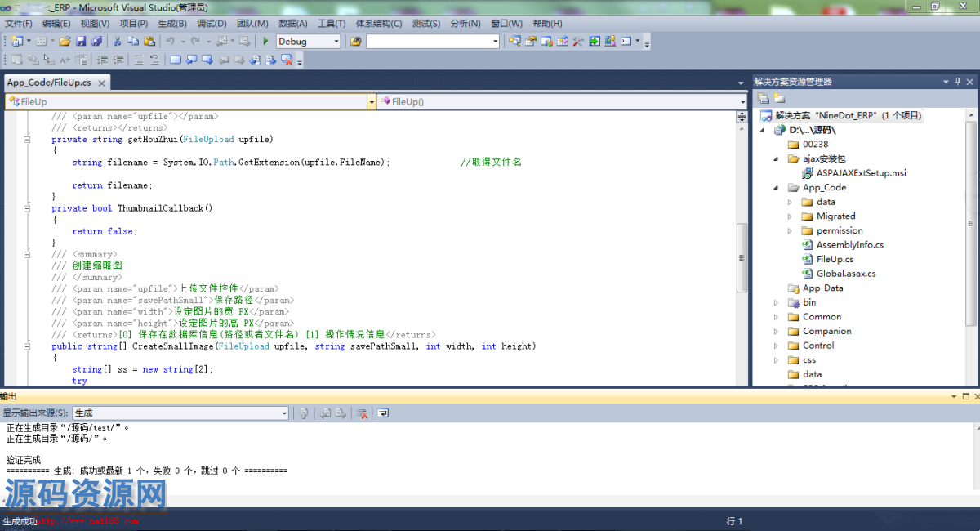Uncomment selected lines icon
Viewport: 980px width, 531px height.
point(154,60)
